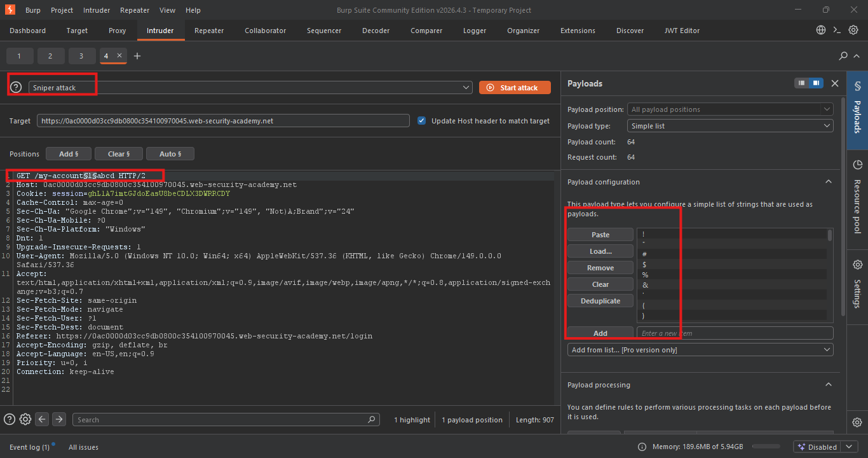Open the Help menu
This screenshot has height=458, width=868.
[x=193, y=10]
